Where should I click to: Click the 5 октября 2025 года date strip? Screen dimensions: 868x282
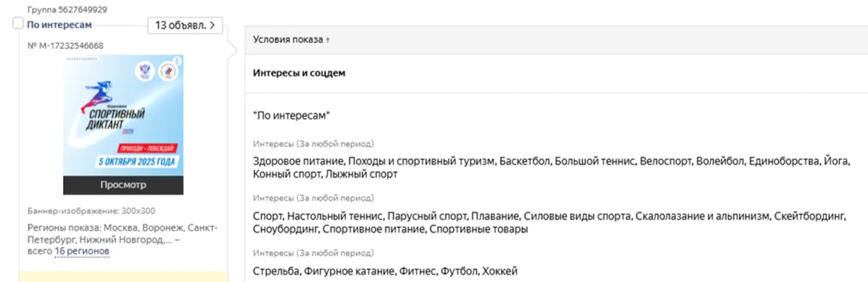137,162
